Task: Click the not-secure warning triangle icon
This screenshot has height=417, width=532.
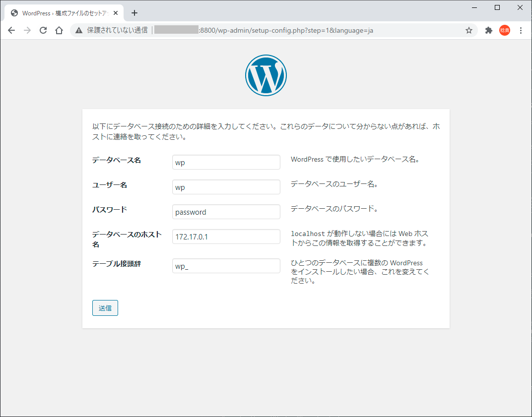Action: click(x=79, y=31)
